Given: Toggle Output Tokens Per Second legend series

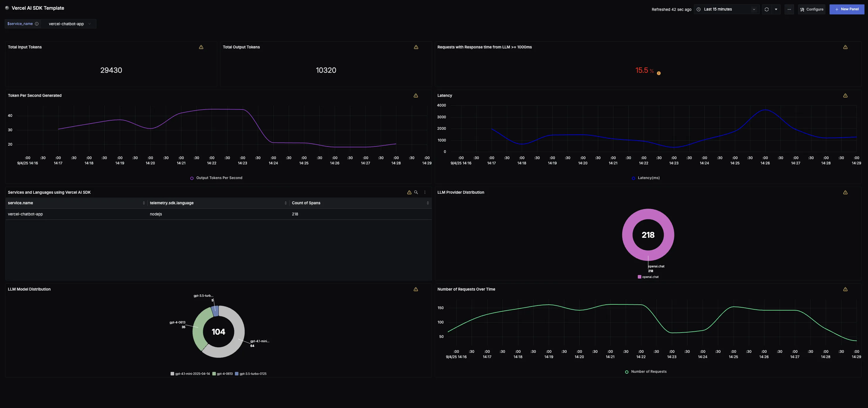Looking at the screenshot, I should pos(216,178).
